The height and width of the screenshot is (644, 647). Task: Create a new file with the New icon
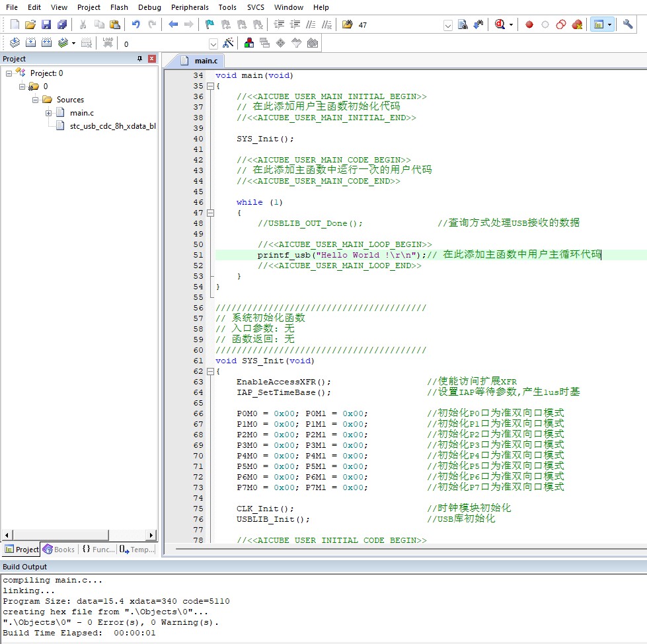(15, 24)
